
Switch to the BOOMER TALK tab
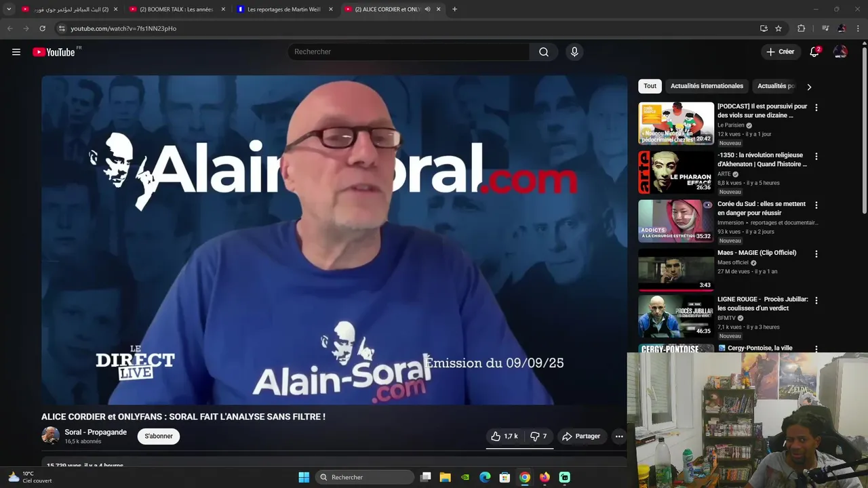pyautogui.click(x=176, y=9)
